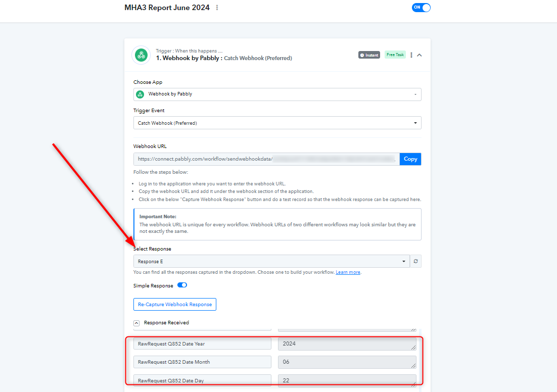Click the RawRequest Q852 Date Year label field

pyautogui.click(x=202, y=344)
